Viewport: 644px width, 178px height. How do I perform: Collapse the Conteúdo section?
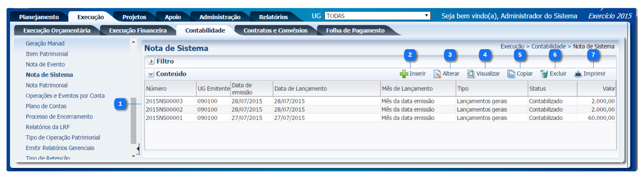151,74
